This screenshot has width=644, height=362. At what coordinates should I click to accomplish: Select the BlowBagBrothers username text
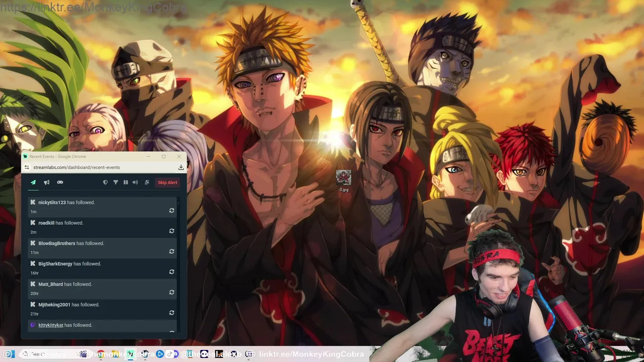[x=57, y=243]
